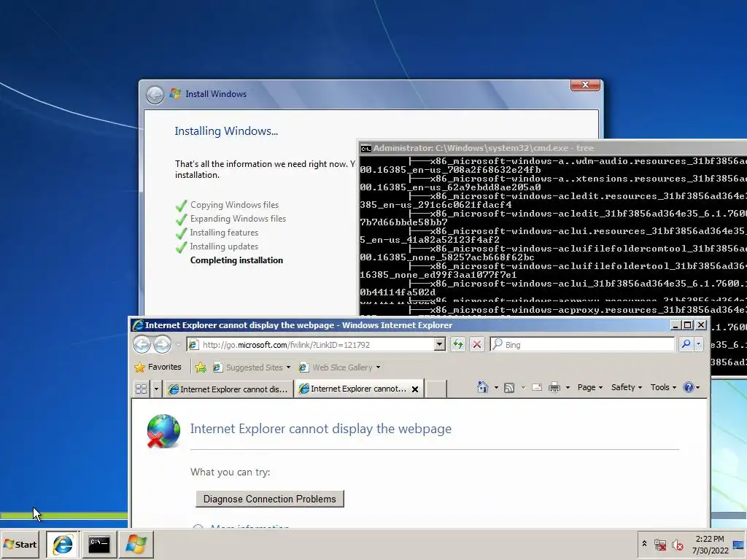
Task: Click the cmd.exe window title bar
Action: (553, 148)
